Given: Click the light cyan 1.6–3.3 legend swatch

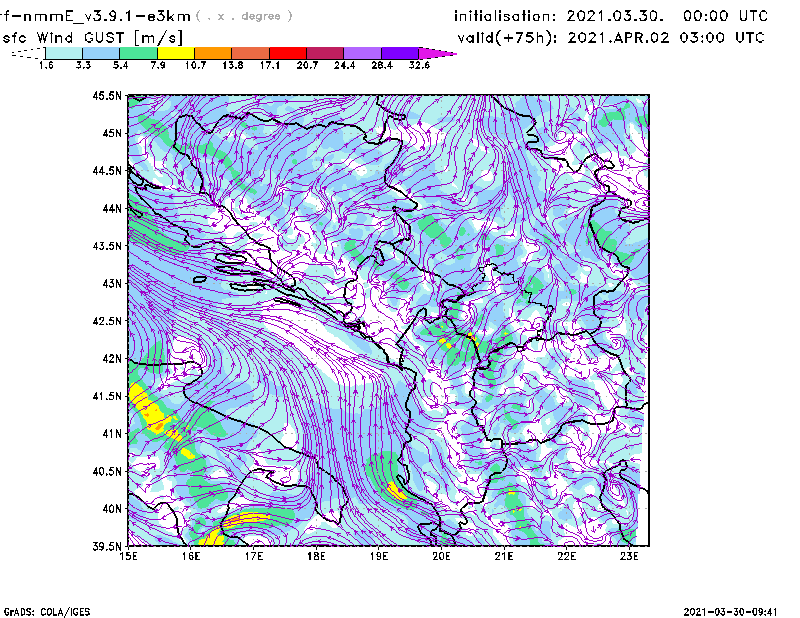Looking at the screenshot, I should coord(64,53).
